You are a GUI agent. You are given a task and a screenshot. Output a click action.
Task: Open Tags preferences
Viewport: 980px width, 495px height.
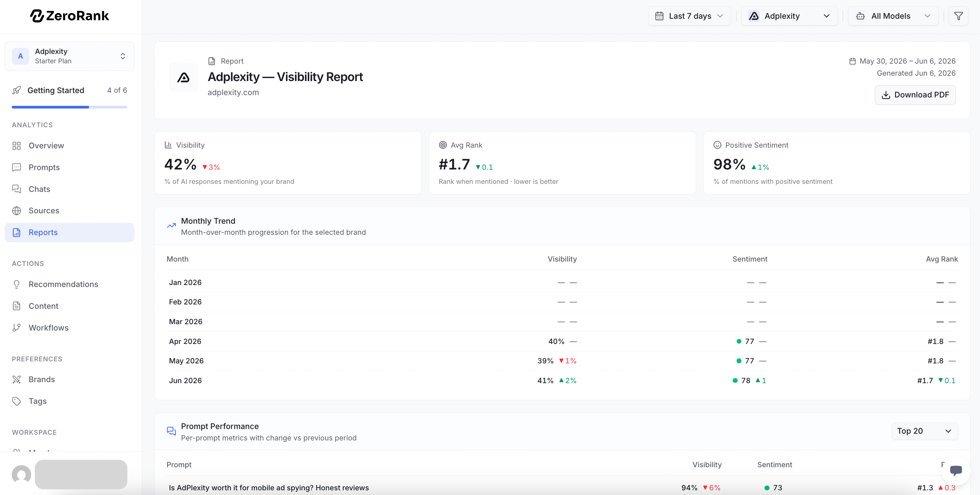click(x=70, y=401)
